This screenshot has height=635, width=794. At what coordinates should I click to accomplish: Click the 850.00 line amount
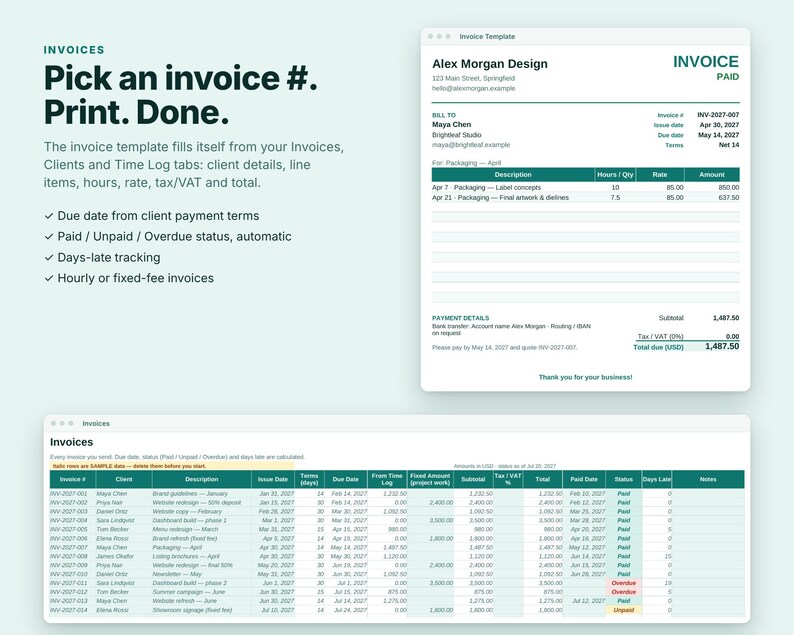coord(728,187)
